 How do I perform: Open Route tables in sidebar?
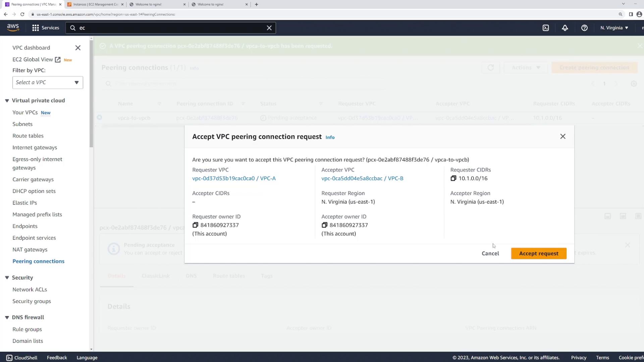pyautogui.click(x=28, y=136)
